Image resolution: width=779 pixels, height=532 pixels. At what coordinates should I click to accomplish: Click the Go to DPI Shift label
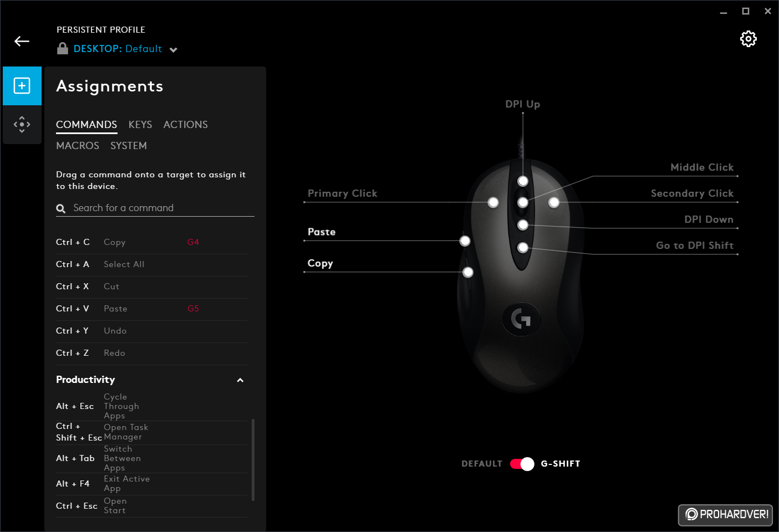point(695,245)
